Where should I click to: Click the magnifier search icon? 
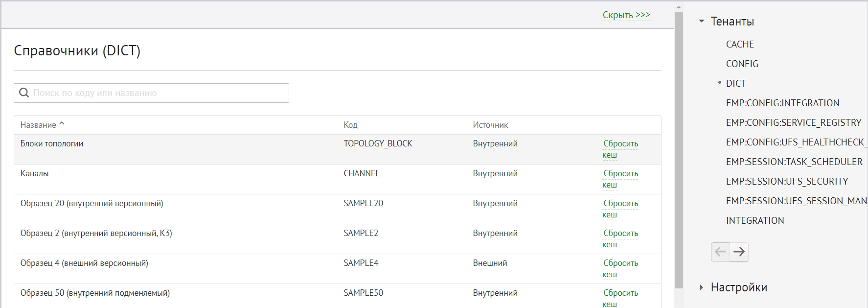click(24, 93)
